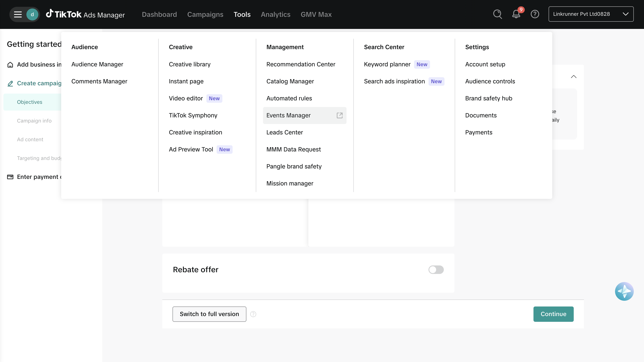Screen dimensions: 644x362
Task: Click the 'd' user avatar icon
Action: click(32, 14)
